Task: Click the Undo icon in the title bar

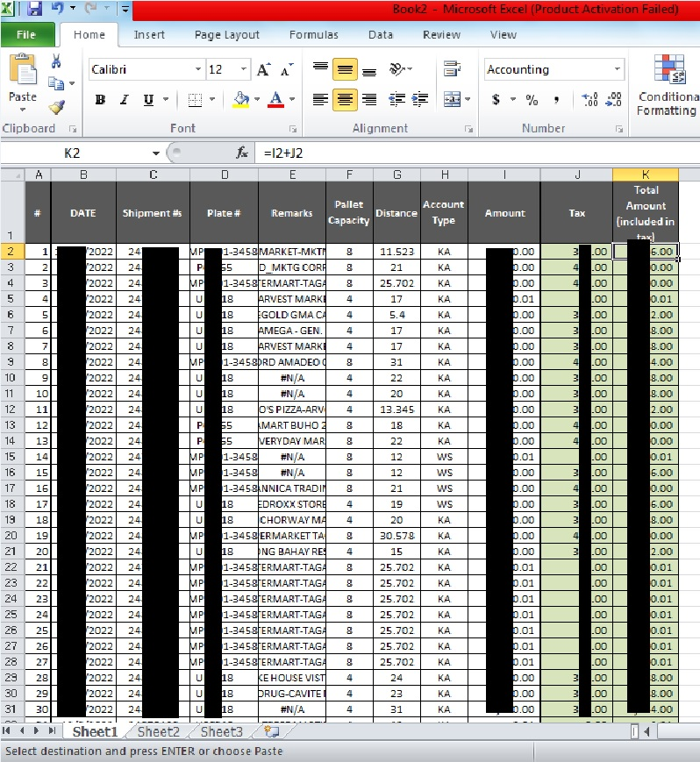Action: point(57,8)
